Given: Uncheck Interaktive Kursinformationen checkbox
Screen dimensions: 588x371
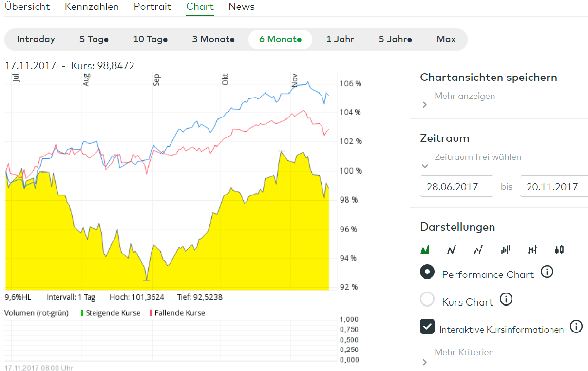Looking at the screenshot, I should coord(427,327).
